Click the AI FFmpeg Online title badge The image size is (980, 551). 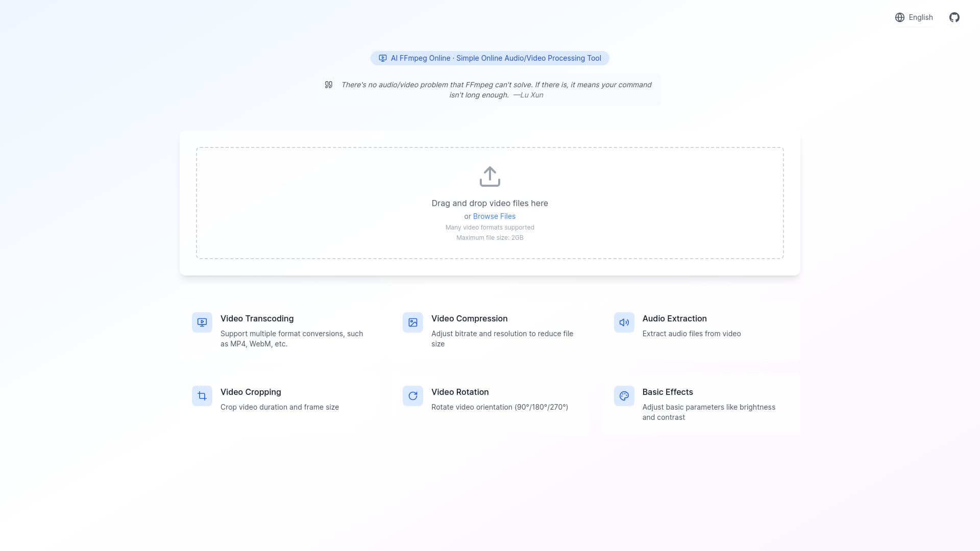tap(489, 58)
